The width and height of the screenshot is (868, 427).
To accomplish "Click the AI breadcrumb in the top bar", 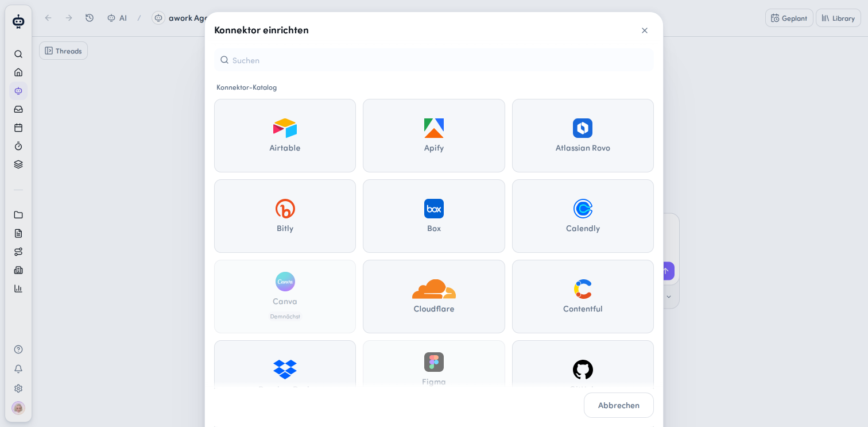I will [117, 18].
